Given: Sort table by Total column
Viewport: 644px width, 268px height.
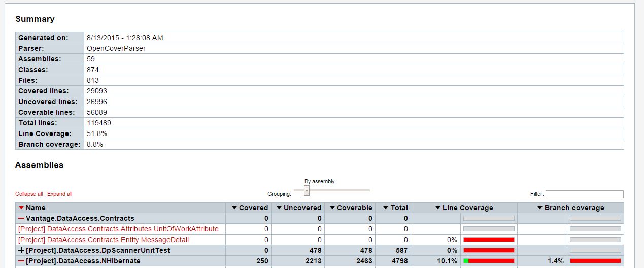Looking at the screenshot, I should click(395, 208).
